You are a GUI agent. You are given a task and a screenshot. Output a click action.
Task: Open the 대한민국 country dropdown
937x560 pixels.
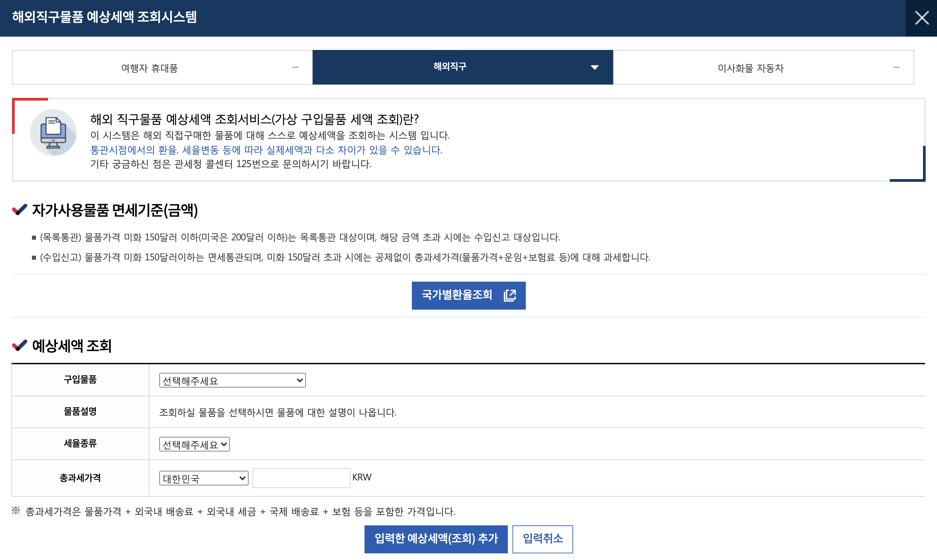(x=204, y=478)
